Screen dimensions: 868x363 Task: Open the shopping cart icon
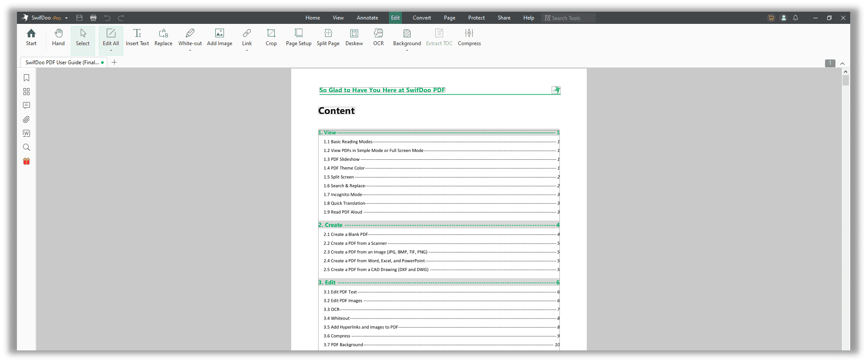pyautogui.click(x=771, y=18)
